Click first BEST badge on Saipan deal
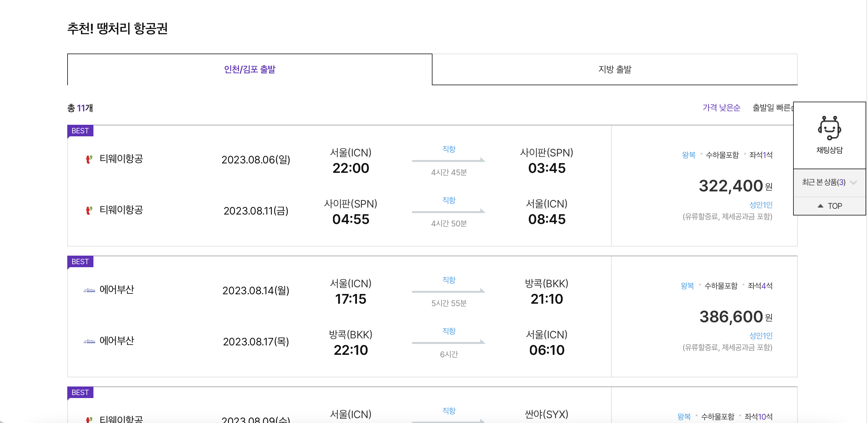The height and width of the screenshot is (423, 868). click(x=80, y=131)
